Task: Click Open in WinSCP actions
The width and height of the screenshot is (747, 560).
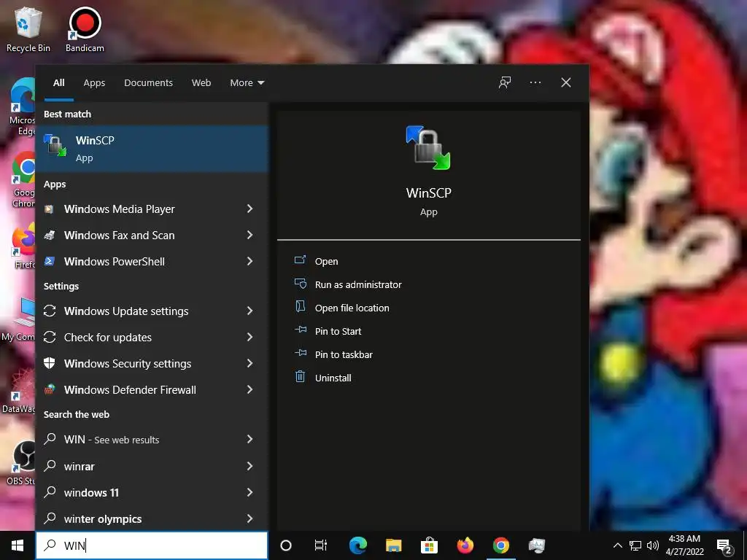Action: click(326, 262)
